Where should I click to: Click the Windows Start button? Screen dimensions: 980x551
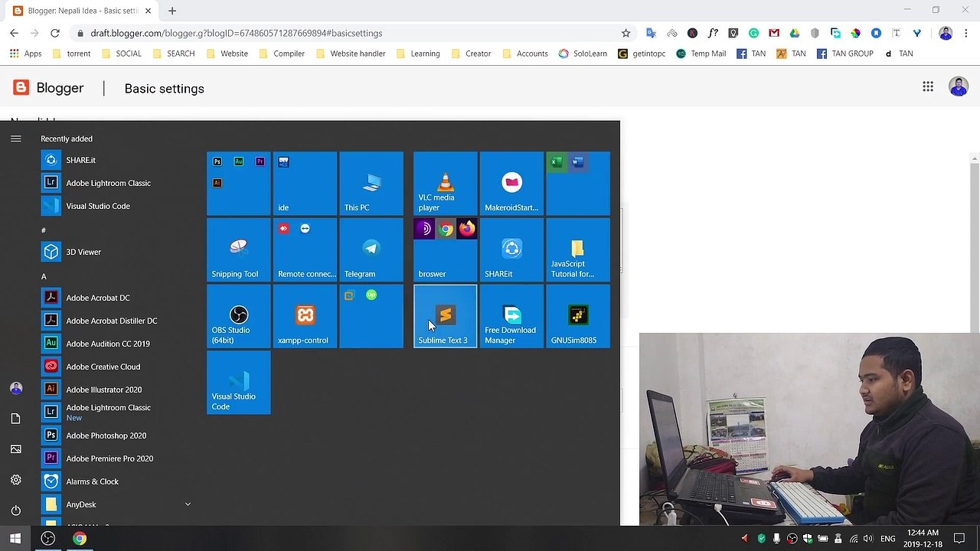(15, 539)
